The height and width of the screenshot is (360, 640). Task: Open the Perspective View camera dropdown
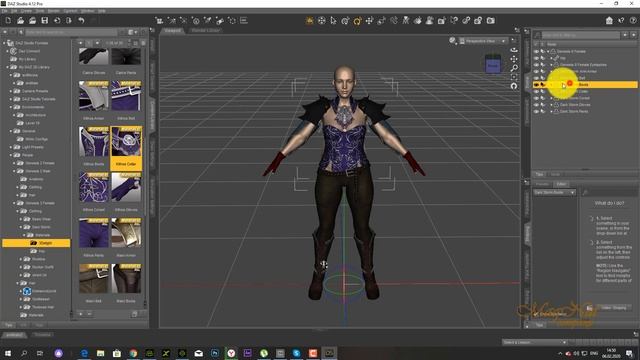(x=483, y=41)
